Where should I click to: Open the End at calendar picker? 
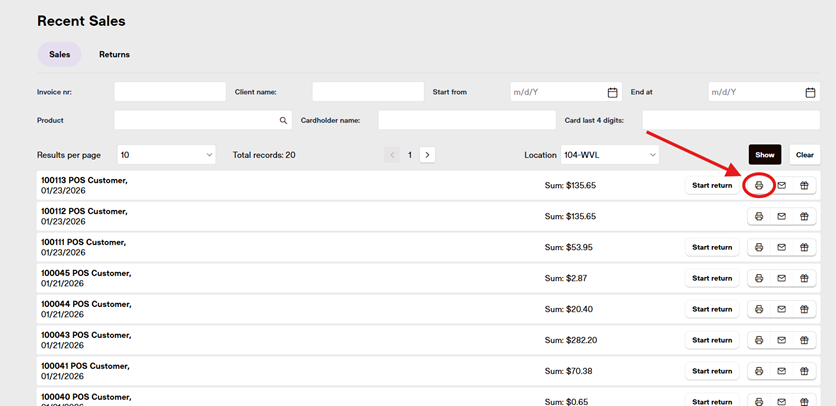(810, 92)
